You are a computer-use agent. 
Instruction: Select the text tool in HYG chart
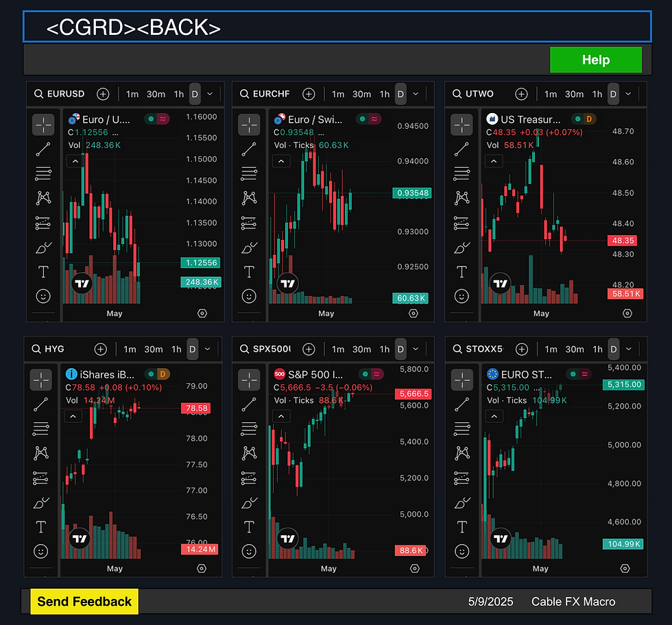[40, 526]
